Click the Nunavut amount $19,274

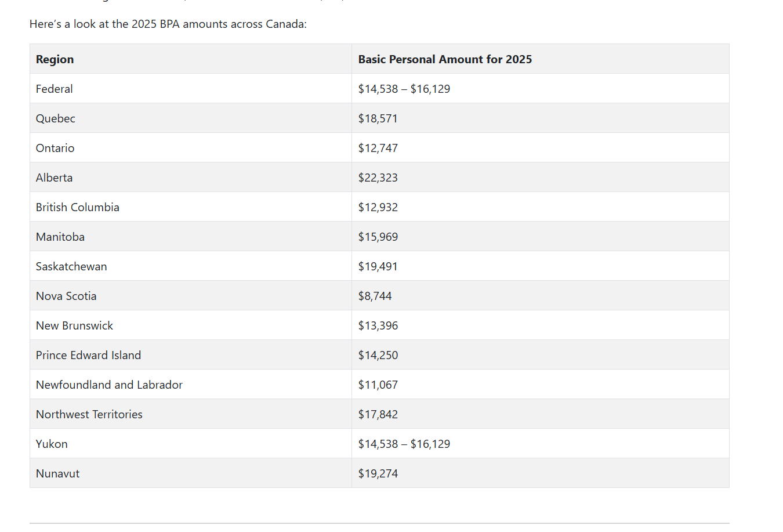pyautogui.click(x=378, y=473)
